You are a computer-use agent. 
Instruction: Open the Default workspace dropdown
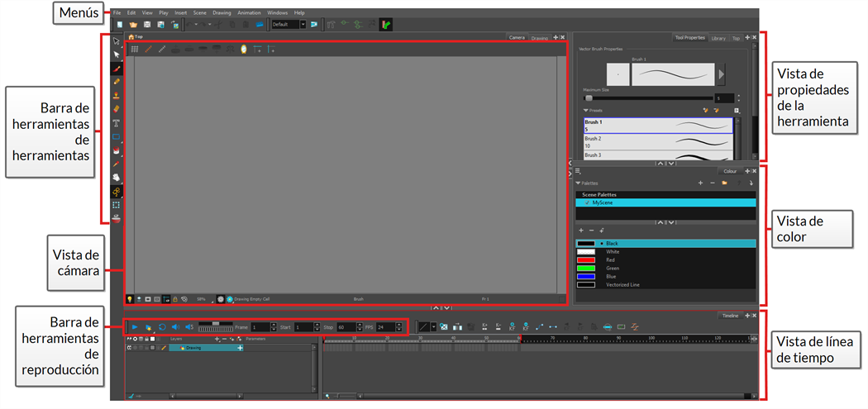click(303, 25)
